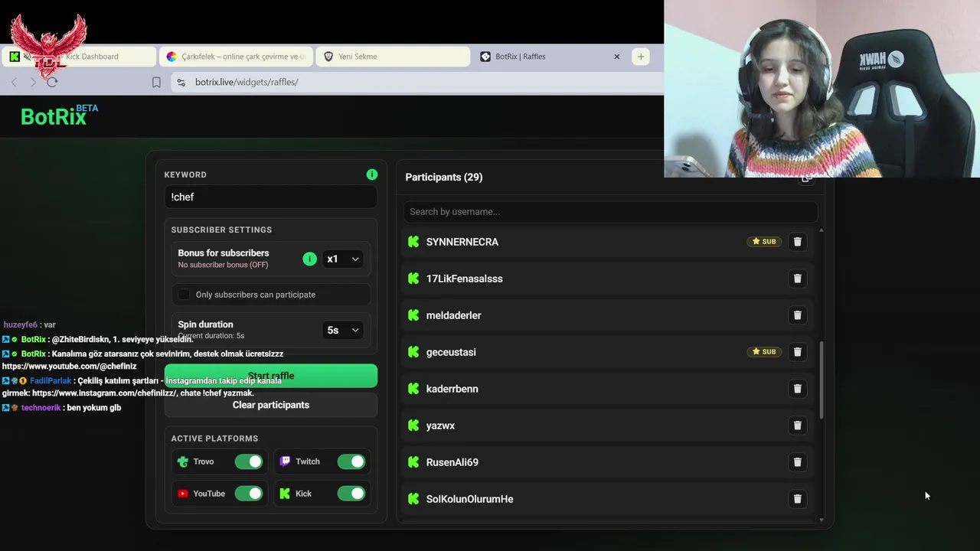Screen dimensions: 980x551
Task: Disable the Kick platform switch
Action: click(351, 494)
